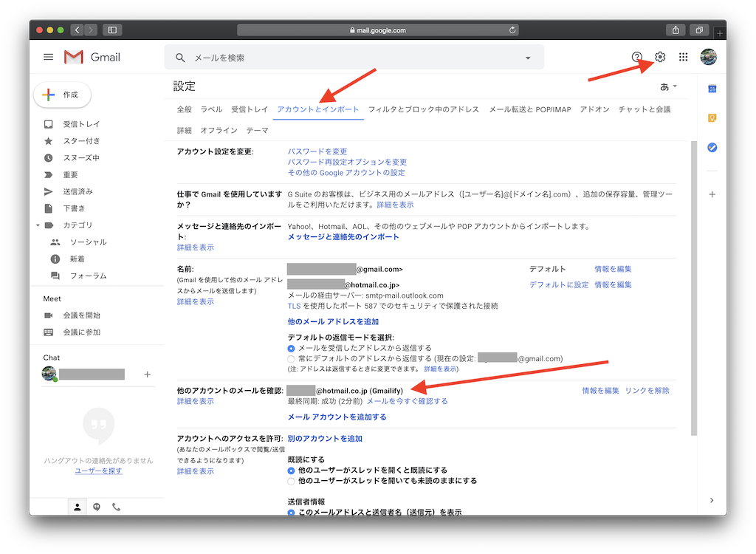Reload the page in Safari

coord(512,30)
